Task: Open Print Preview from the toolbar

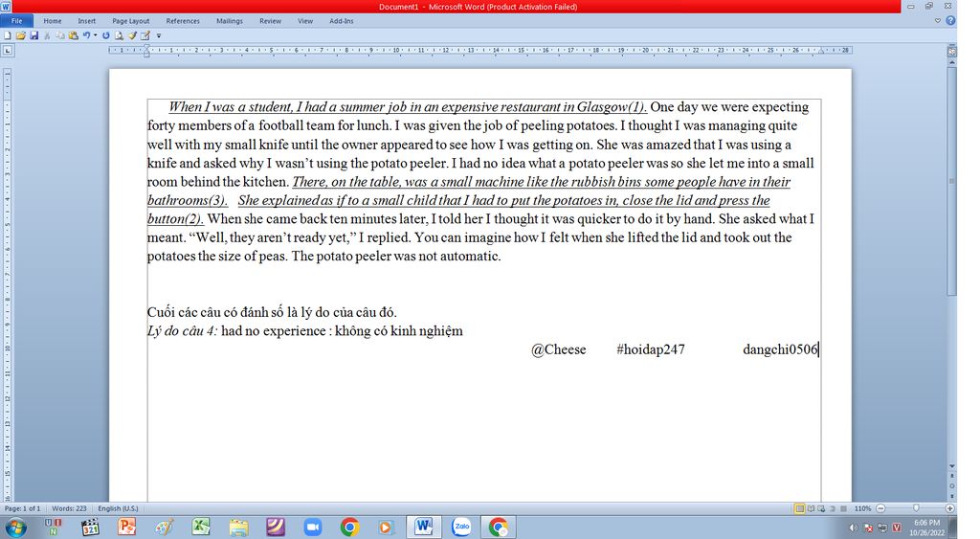Action: pyautogui.click(x=120, y=35)
